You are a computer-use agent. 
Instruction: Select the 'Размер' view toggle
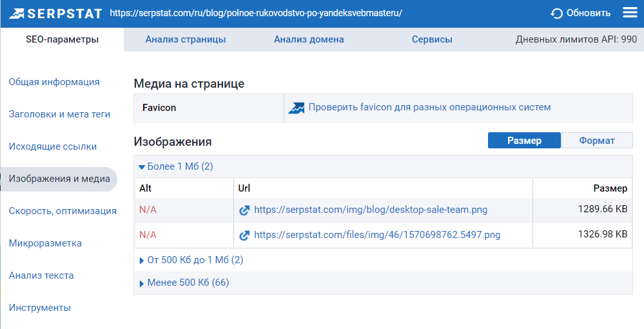click(x=524, y=140)
